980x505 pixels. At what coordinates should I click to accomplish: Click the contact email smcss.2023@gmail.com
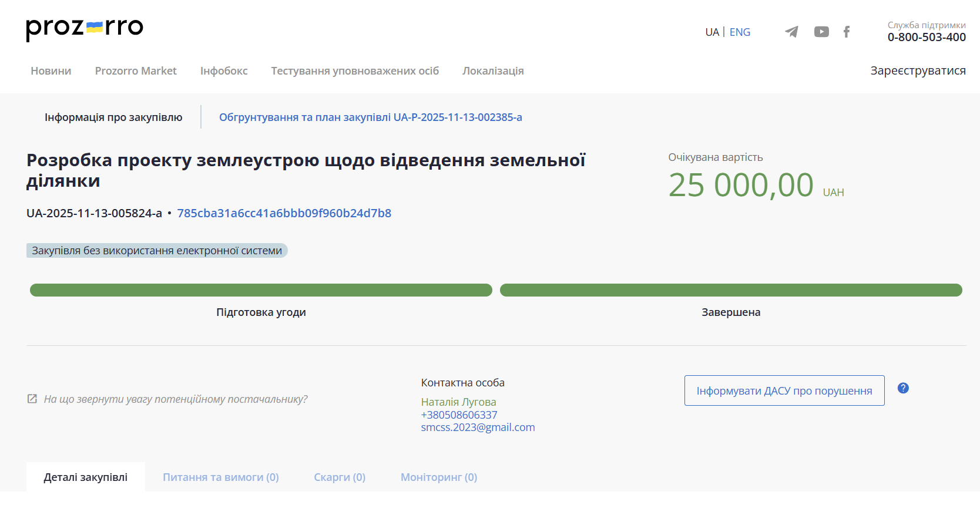(478, 427)
